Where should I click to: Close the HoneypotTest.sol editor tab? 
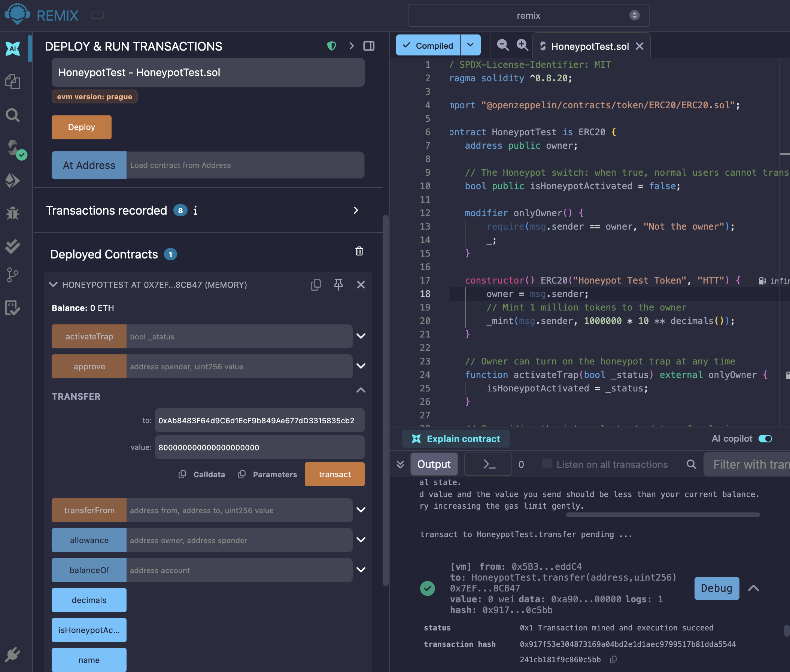[x=639, y=46]
